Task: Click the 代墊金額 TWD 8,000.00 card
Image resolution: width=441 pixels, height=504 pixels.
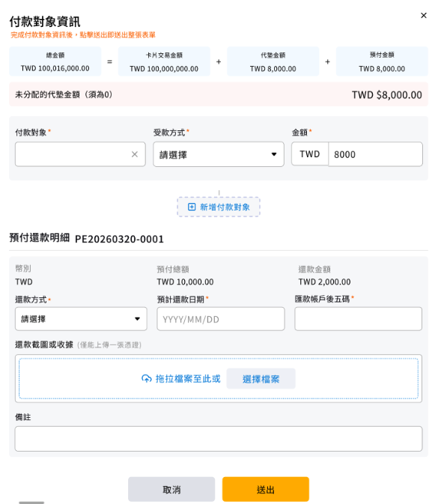Action: [x=273, y=61]
